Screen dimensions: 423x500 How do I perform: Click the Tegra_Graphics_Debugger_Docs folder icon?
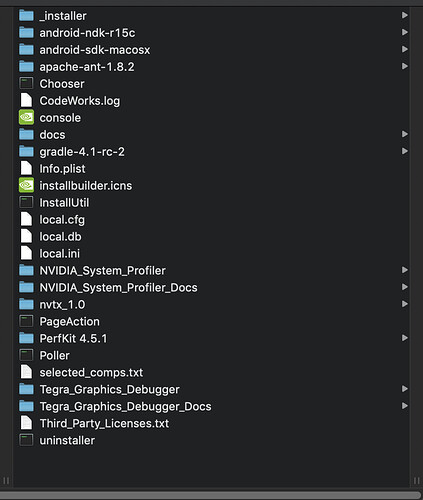[x=26, y=406]
